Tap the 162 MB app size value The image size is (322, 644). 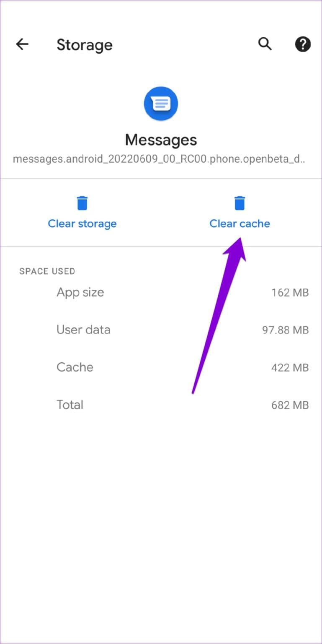290,292
